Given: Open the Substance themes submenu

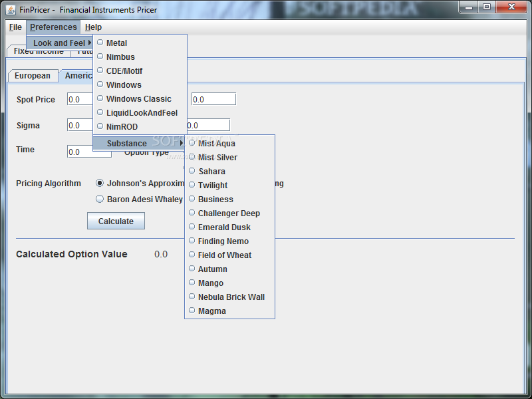Looking at the screenshot, I should tap(139, 143).
